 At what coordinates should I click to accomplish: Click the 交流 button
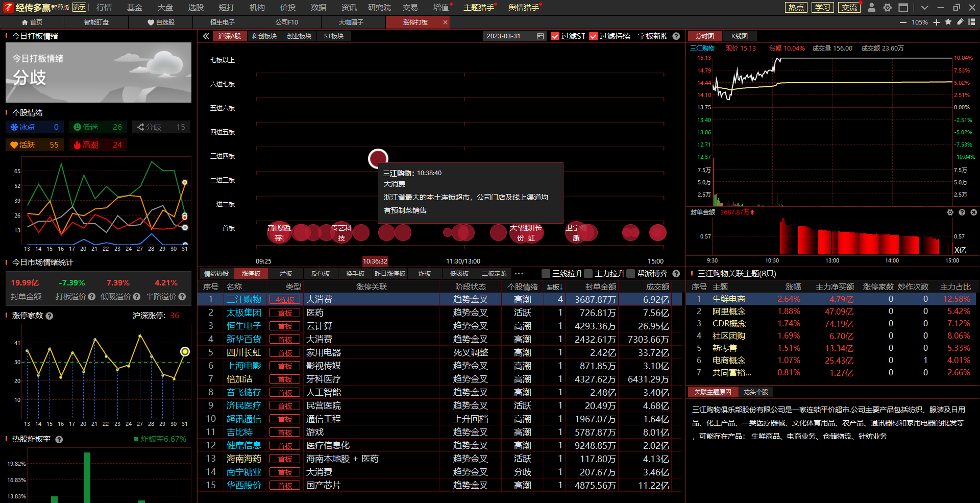pyautogui.click(x=849, y=7)
